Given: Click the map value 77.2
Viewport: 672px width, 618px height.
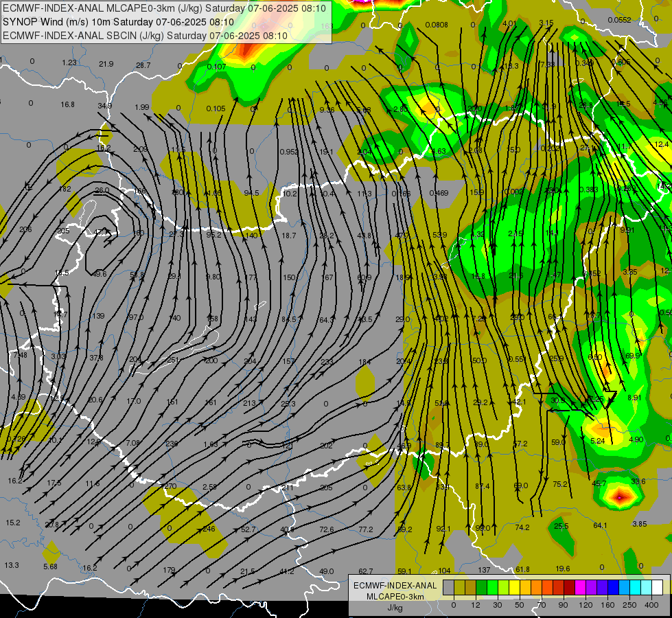Looking at the screenshot, I should pyautogui.click(x=366, y=529).
